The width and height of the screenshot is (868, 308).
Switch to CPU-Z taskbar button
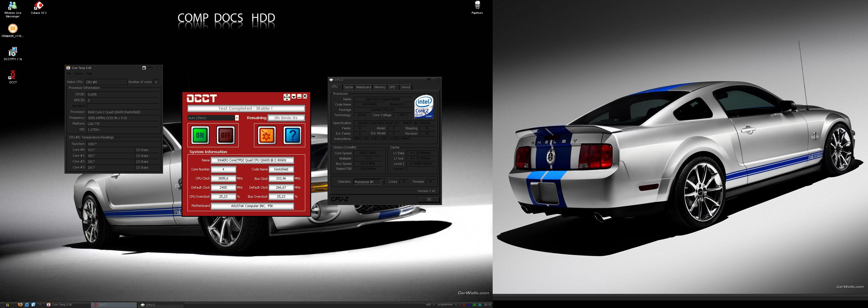click(x=161, y=305)
